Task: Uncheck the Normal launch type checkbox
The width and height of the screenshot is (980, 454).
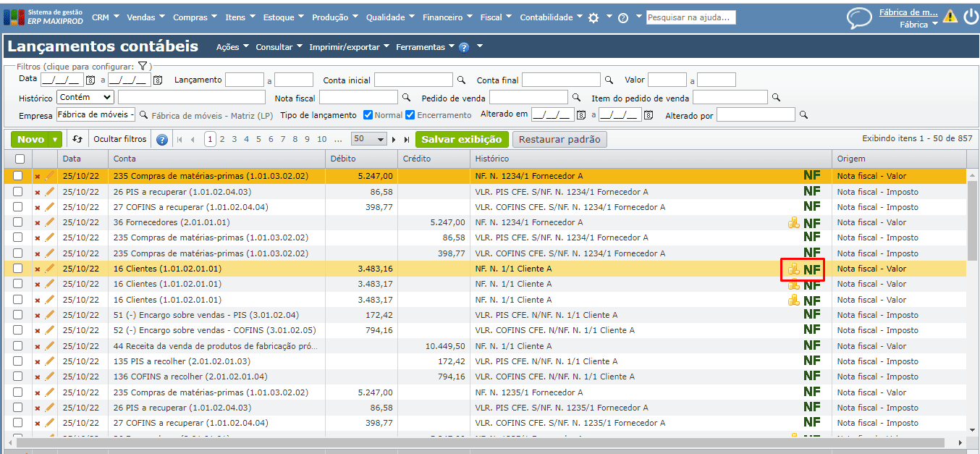Action: point(368,115)
